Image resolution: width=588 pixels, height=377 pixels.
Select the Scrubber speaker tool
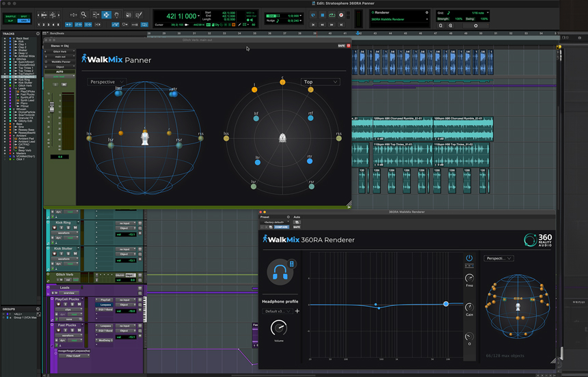(x=129, y=15)
